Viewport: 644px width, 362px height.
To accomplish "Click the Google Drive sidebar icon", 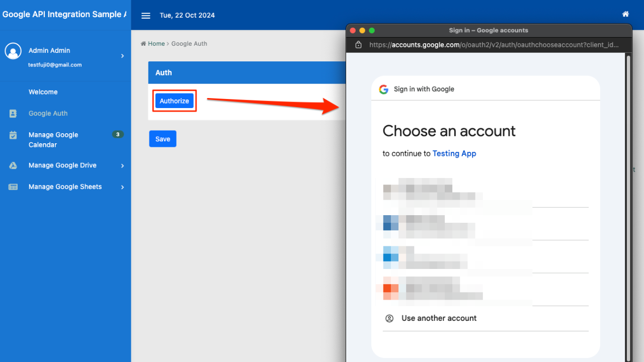I will 13,165.
